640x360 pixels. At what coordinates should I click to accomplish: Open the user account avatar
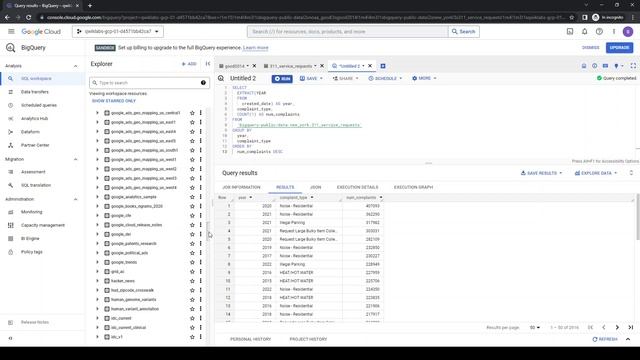pos(628,31)
